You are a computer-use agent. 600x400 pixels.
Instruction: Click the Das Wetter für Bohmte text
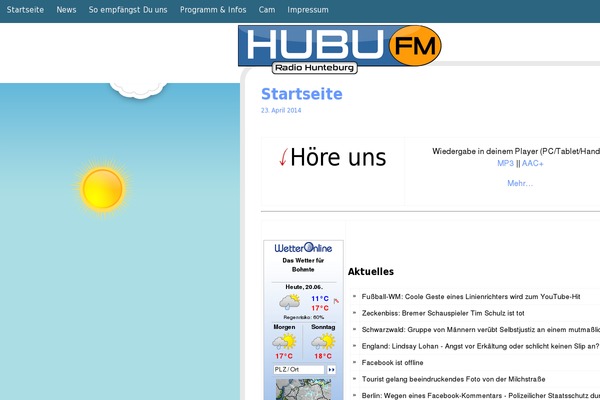pyautogui.click(x=303, y=265)
